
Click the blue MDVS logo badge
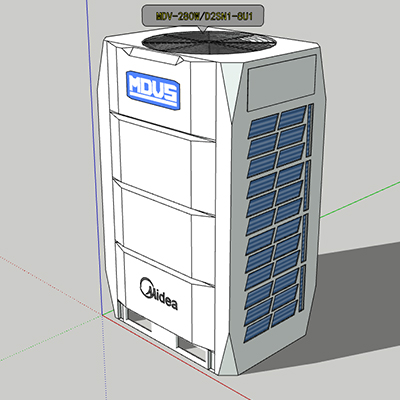153,90
